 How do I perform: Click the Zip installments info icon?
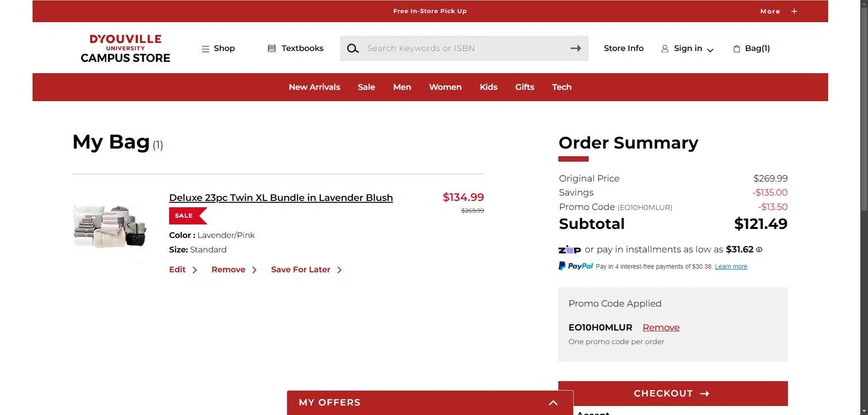coord(759,250)
